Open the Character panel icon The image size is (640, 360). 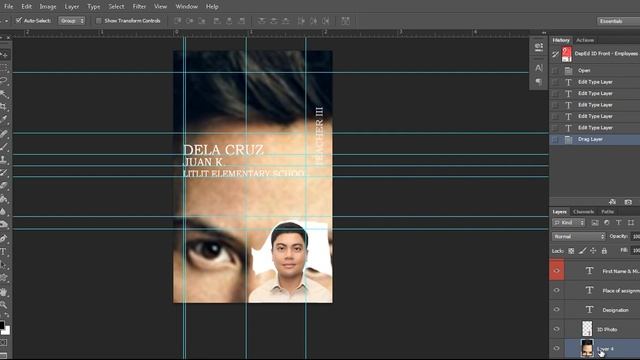tap(539, 68)
